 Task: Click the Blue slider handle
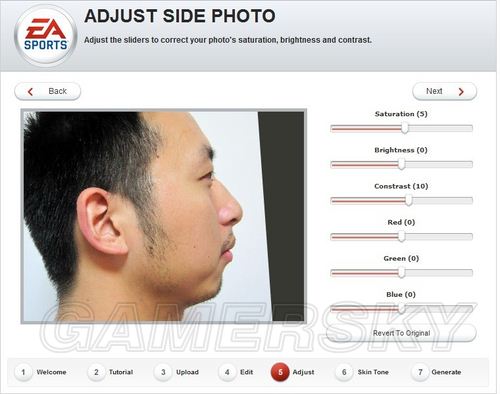(402, 309)
